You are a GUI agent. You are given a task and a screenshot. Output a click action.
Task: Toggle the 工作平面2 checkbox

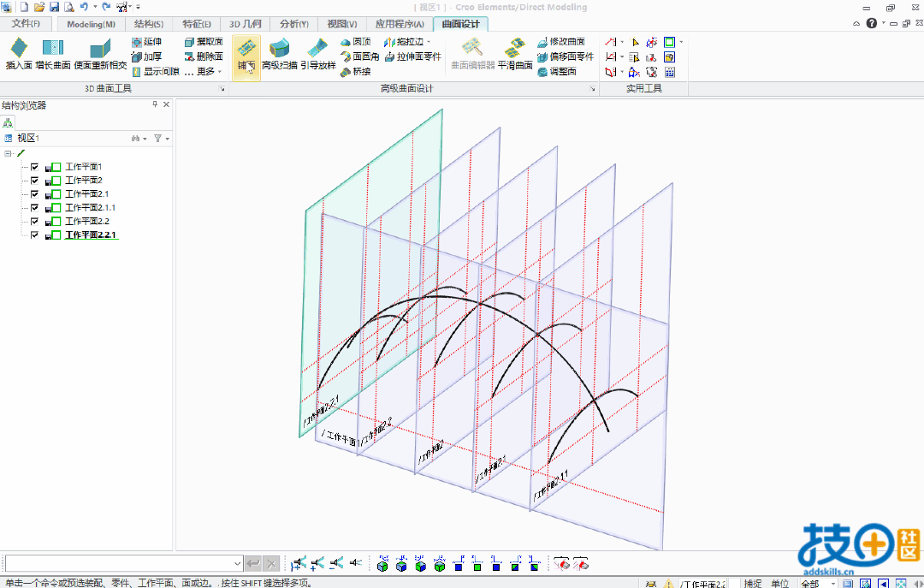[x=35, y=181]
